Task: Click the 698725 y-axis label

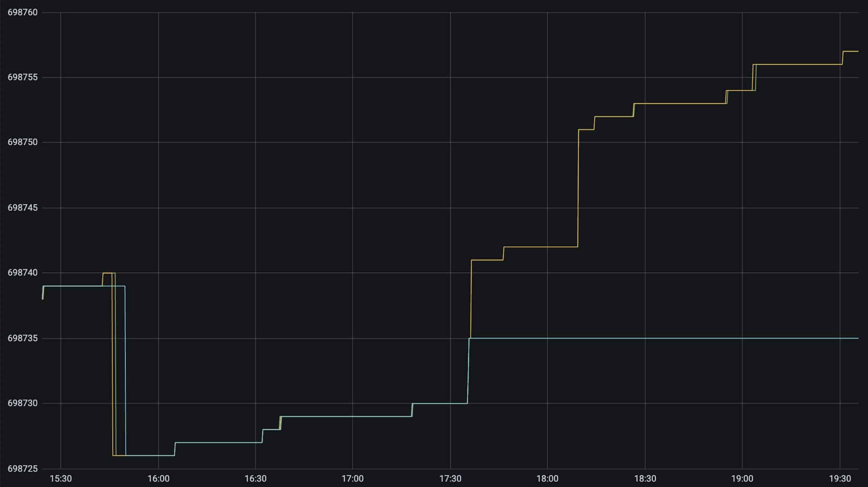Action: coord(22,469)
